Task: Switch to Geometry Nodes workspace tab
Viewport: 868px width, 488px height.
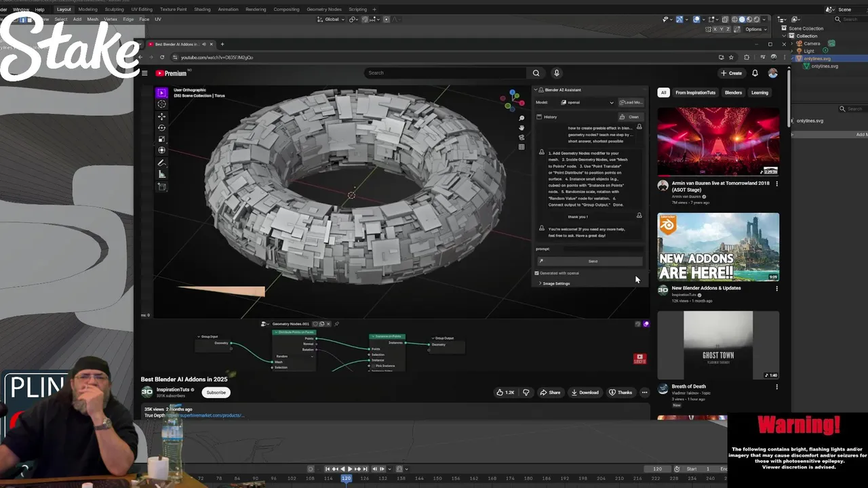Action: [x=324, y=9]
